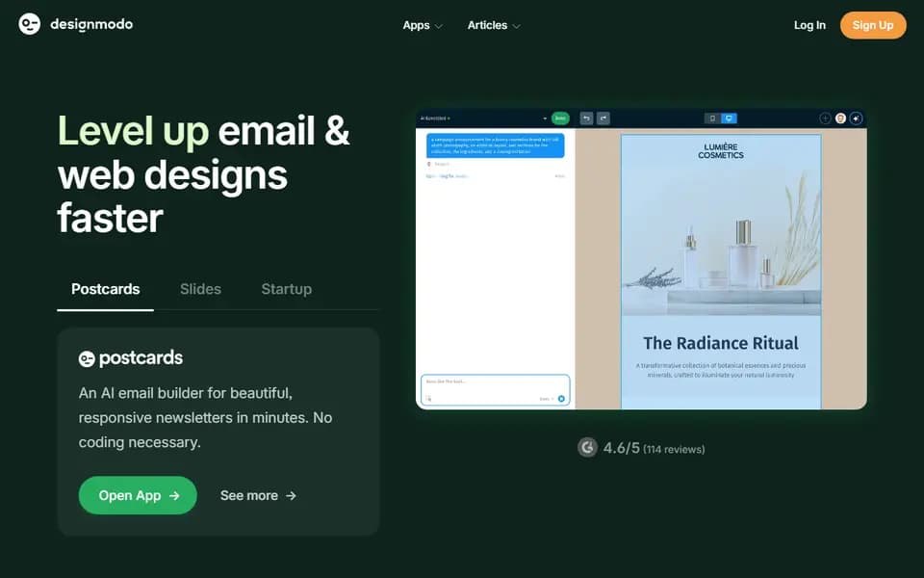924x578 pixels.
Task: Click the redo arrow in the preview toolbar
Action: pos(603,118)
